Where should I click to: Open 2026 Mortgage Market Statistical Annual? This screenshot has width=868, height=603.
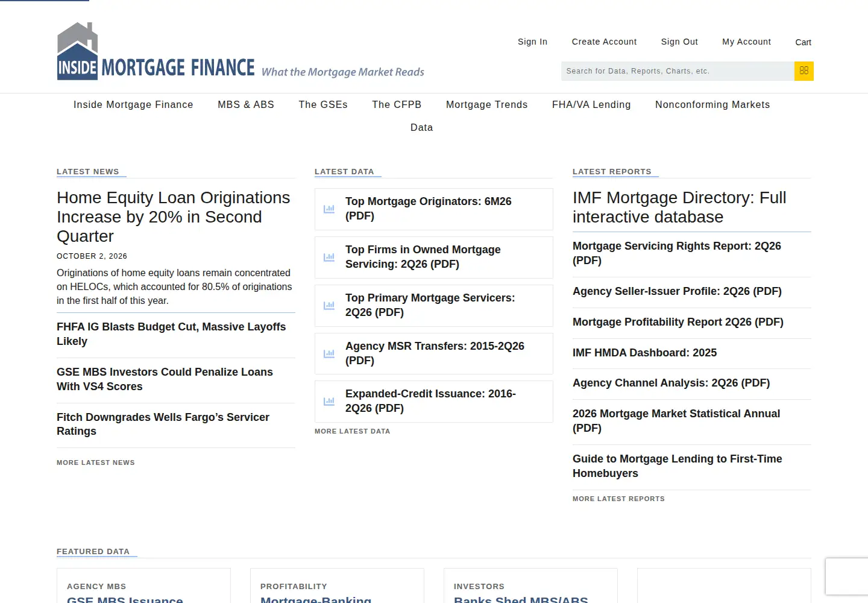pos(676,421)
